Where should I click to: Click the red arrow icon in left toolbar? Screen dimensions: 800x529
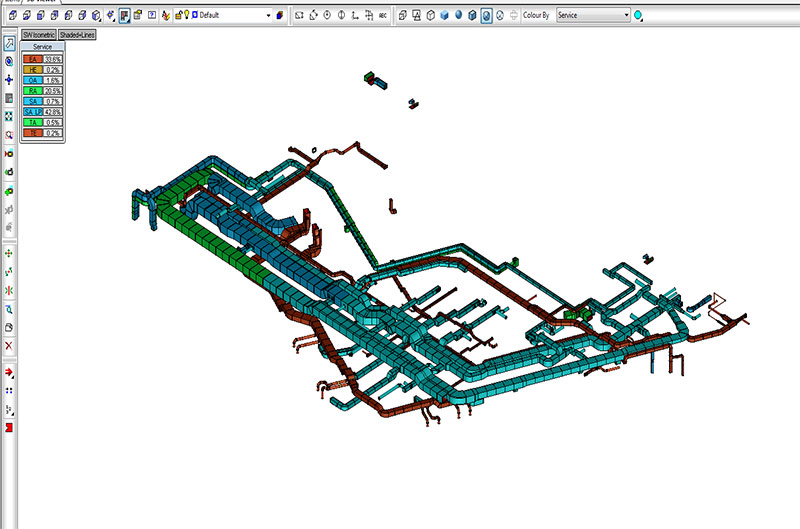(9, 373)
